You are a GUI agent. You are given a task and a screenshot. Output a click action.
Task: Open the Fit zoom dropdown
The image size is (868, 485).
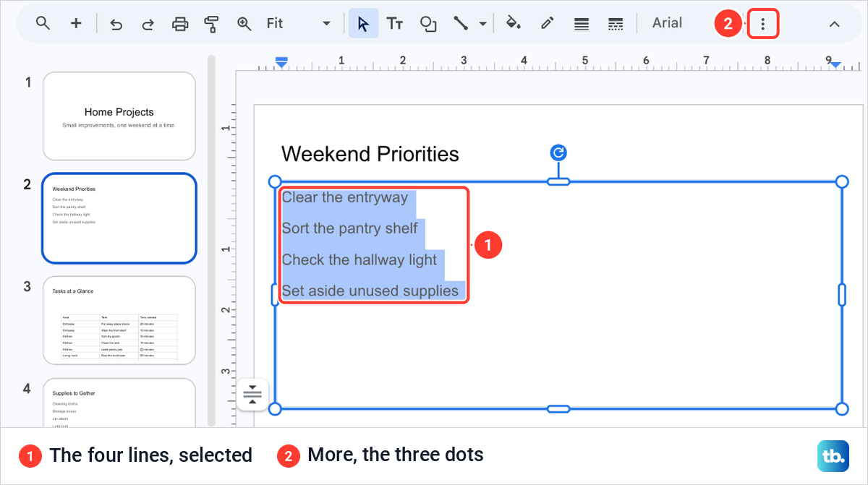pyautogui.click(x=298, y=23)
